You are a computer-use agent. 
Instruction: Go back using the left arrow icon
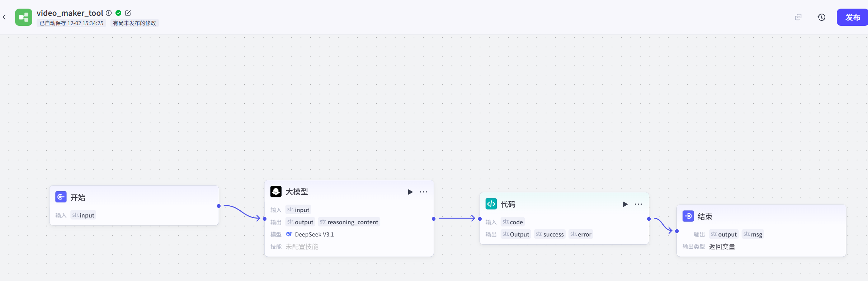coord(4,17)
